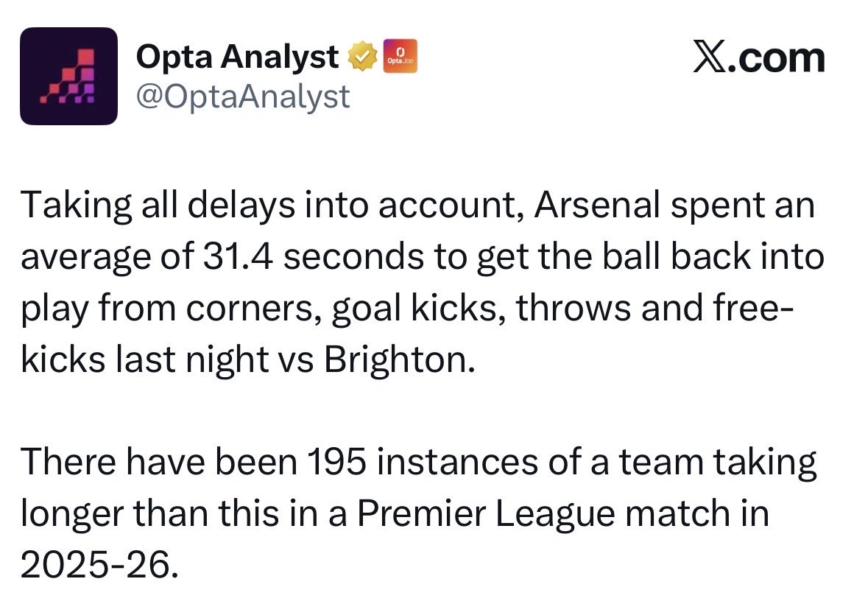Click the word seconds in the tweet

(x=353, y=256)
